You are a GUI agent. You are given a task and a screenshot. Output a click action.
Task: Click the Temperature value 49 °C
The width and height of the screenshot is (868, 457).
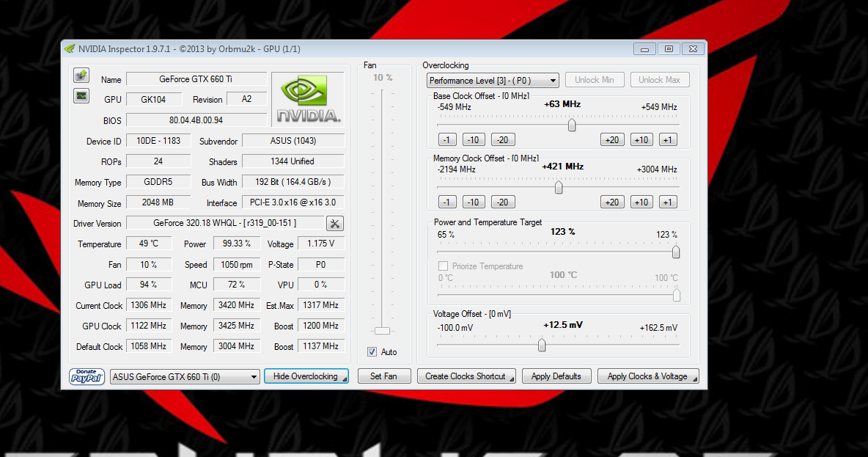tap(148, 244)
